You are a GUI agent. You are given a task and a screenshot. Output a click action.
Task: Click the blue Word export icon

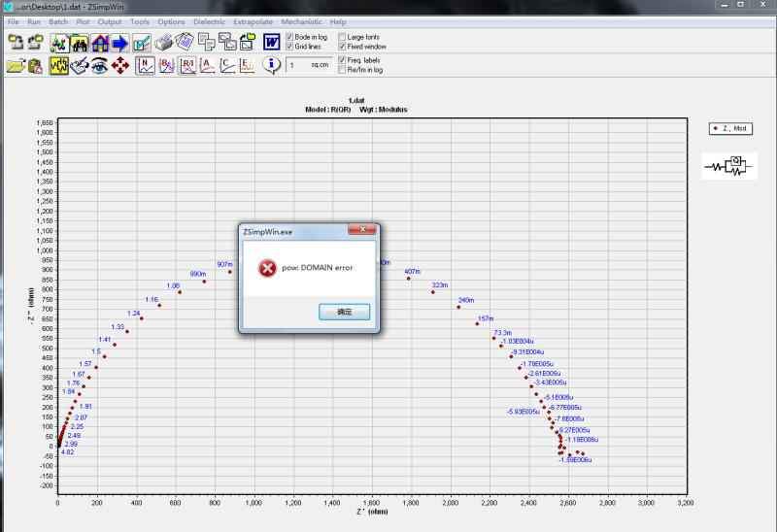(272, 42)
